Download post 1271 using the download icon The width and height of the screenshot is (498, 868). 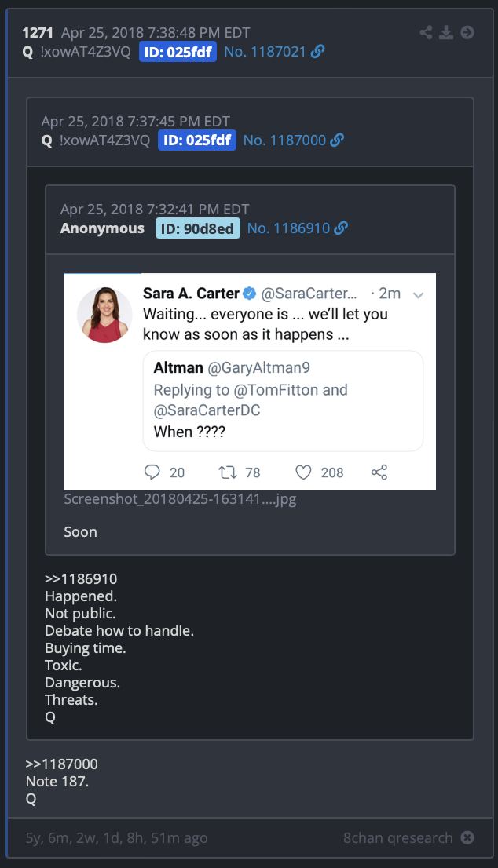click(446, 32)
